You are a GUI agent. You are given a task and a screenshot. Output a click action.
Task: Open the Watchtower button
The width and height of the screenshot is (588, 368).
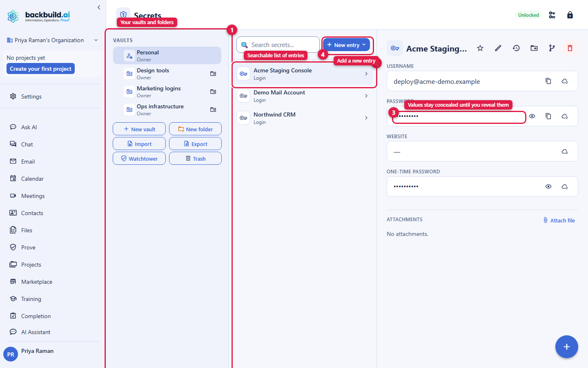point(139,158)
